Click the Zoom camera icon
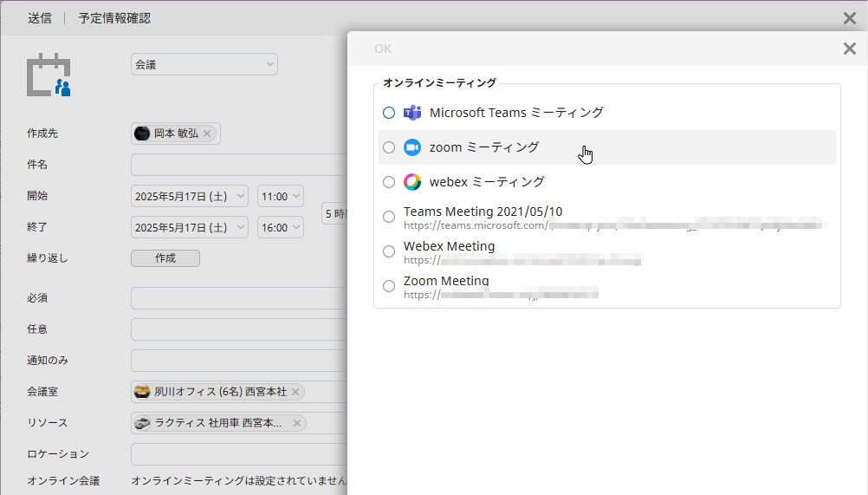The width and height of the screenshot is (868, 495). pyautogui.click(x=412, y=147)
